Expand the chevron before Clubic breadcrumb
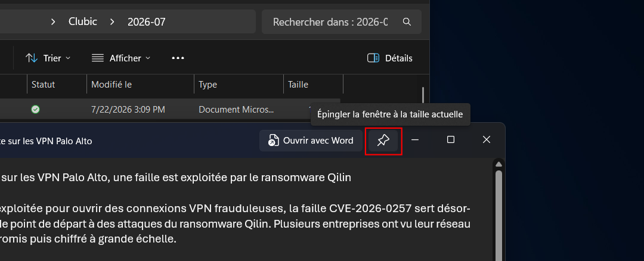 pyautogui.click(x=53, y=21)
